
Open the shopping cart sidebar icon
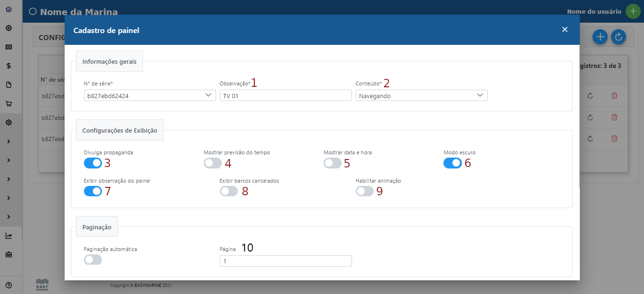coord(8,103)
